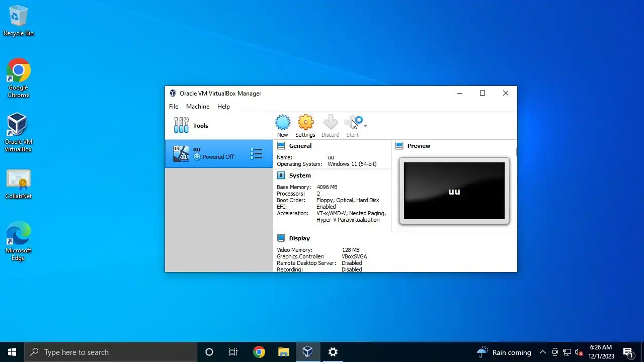Image resolution: width=644 pixels, height=362 pixels.
Task: Click the Display section screen icon
Action: (281, 238)
